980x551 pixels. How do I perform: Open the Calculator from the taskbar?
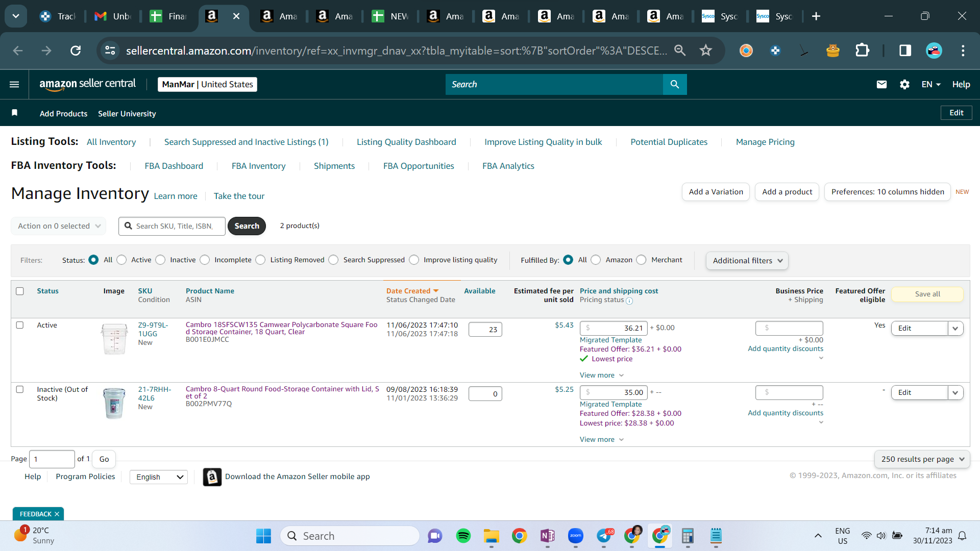pyautogui.click(x=688, y=536)
